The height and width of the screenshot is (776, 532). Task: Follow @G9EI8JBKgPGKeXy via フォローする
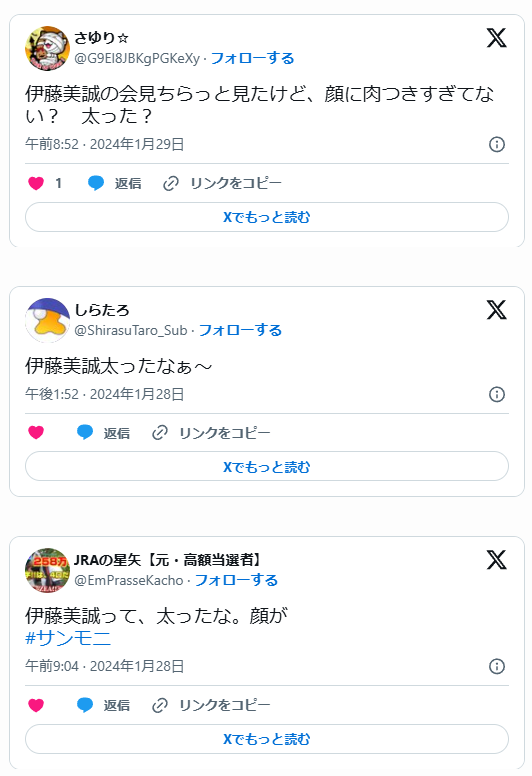tap(252, 58)
